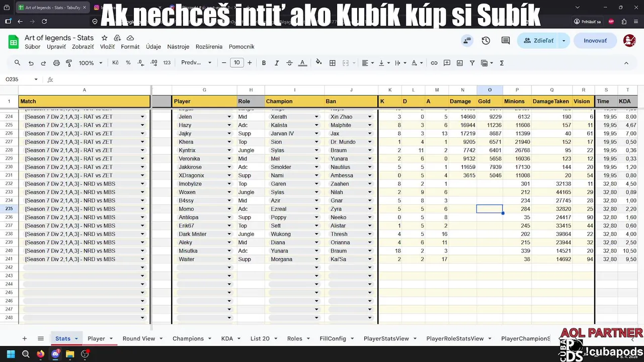Redo the action in toolbar

43,63
